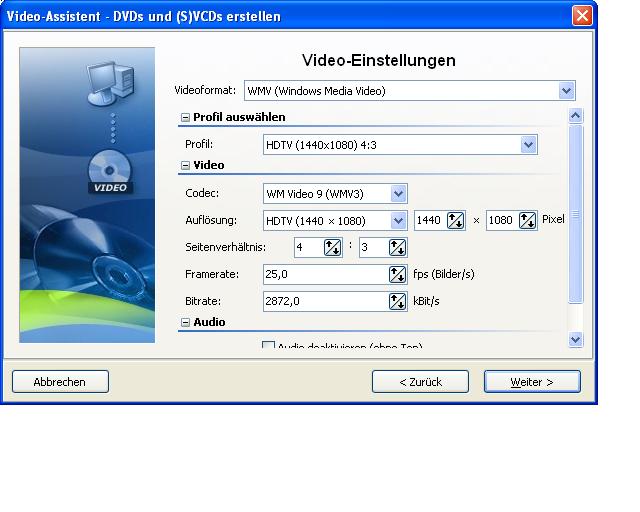Click the height spinner icon next to 1080
640x512 pixels.
527,220
